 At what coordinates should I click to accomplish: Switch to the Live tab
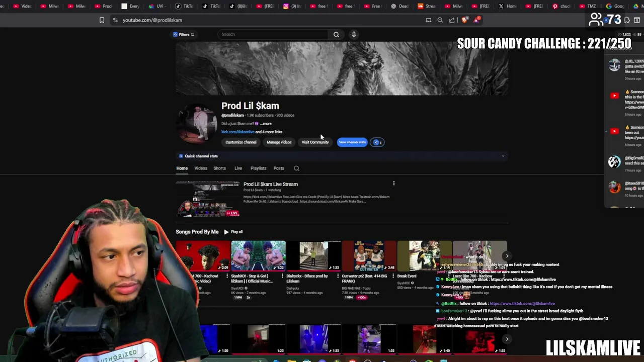coord(238,168)
